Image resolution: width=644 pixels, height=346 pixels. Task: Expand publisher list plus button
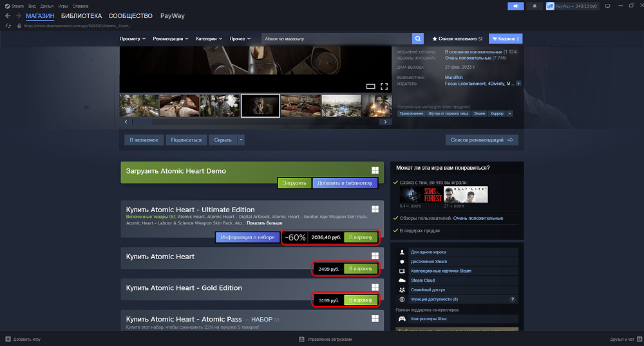point(518,84)
